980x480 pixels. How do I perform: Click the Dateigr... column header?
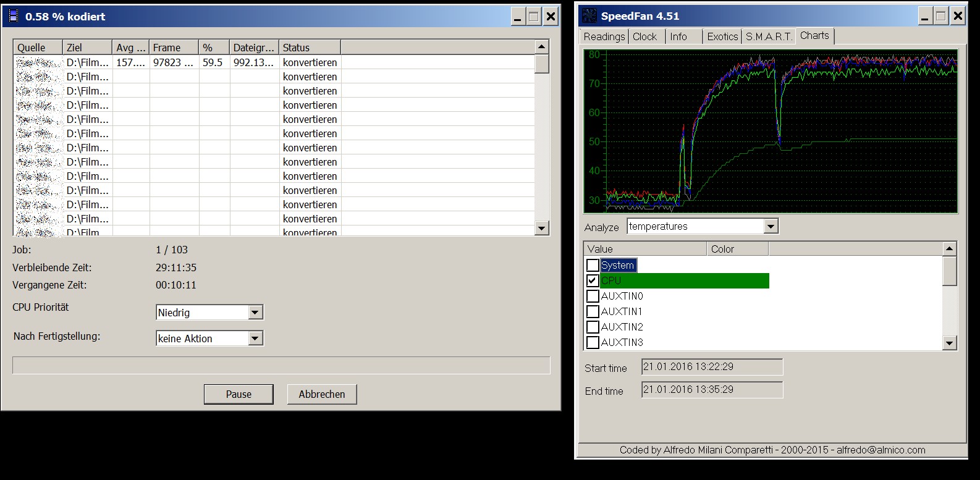pyautogui.click(x=254, y=48)
